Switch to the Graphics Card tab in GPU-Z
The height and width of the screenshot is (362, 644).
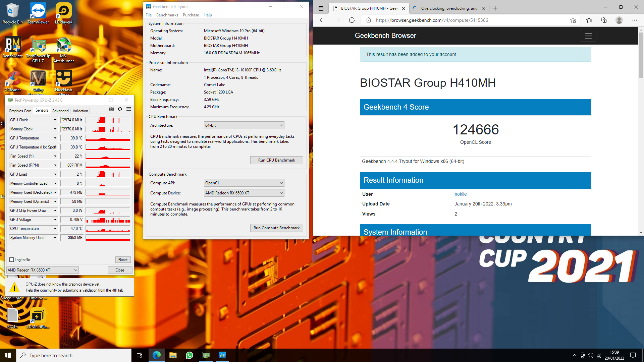[x=20, y=111]
